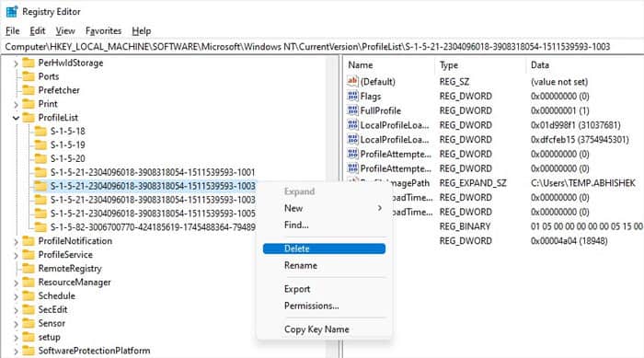Click the S-1-5-20 folder icon

click(40, 158)
